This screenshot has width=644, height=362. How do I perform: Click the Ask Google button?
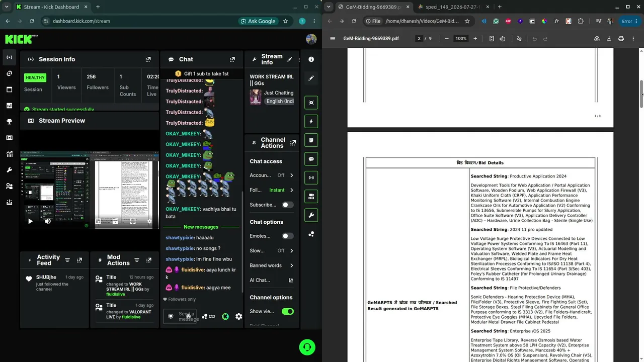pos(258,21)
